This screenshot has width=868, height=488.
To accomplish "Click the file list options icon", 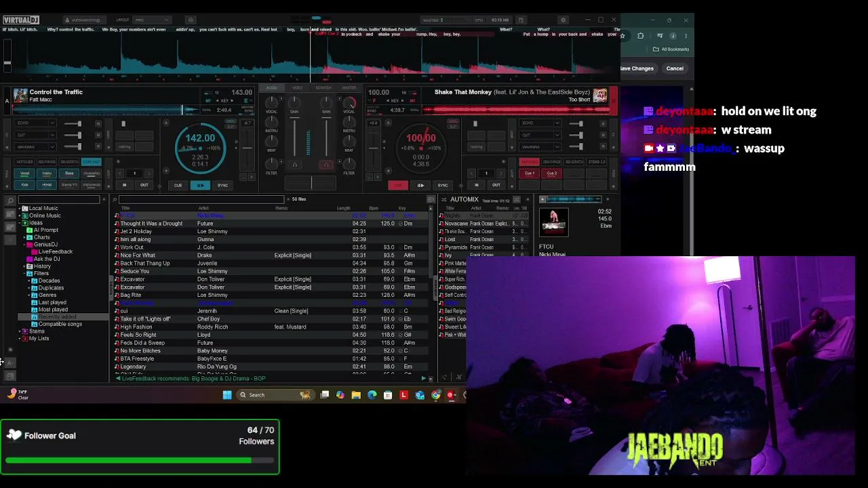I will click(x=431, y=199).
